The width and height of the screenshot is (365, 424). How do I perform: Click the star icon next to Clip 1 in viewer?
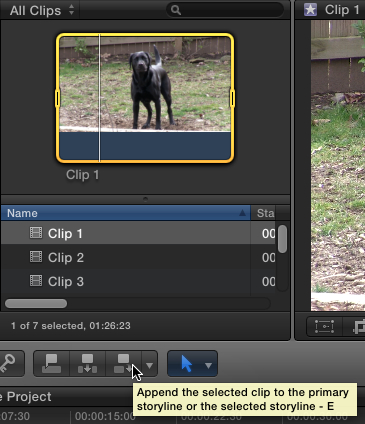click(x=310, y=10)
